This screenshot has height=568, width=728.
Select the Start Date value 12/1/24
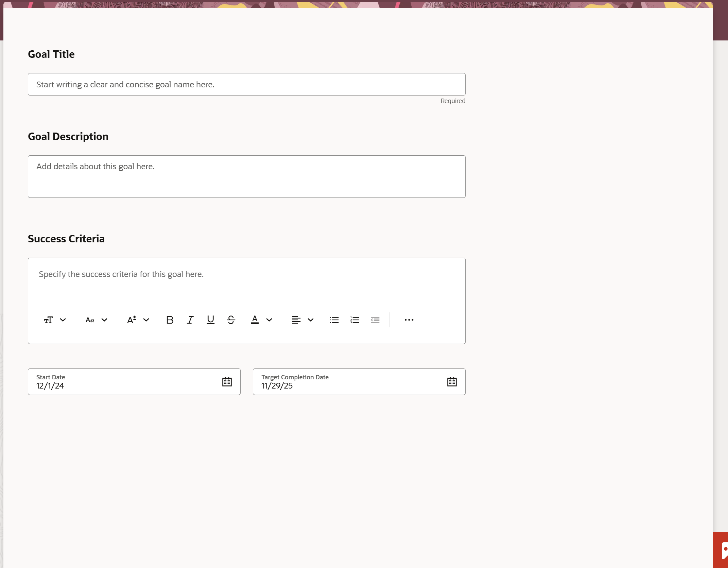point(50,385)
